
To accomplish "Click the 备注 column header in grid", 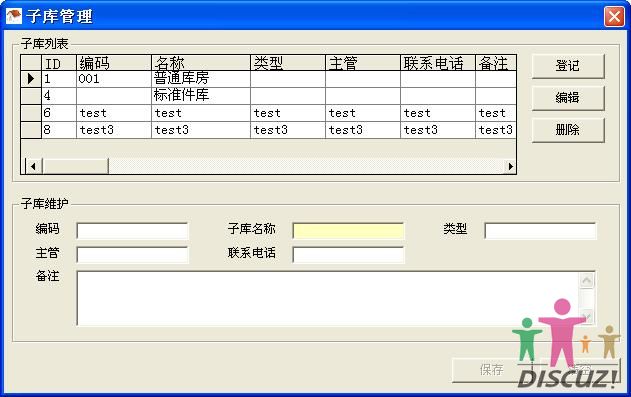I will pos(496,63).
